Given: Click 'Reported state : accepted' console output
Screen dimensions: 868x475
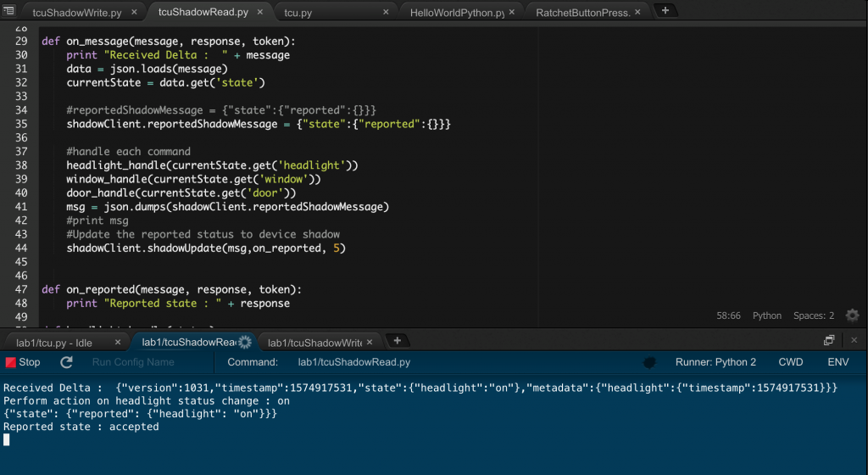Looking at the screenshot, I should (x=81, y=427).
